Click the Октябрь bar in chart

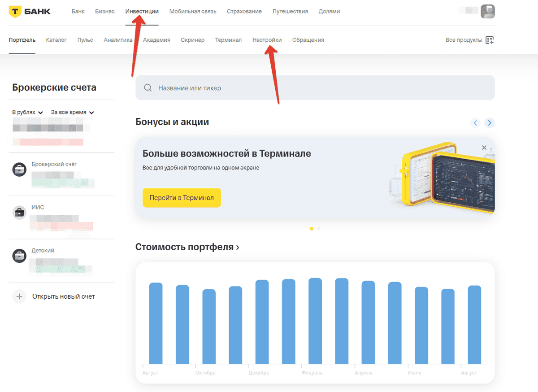point(209,327)
